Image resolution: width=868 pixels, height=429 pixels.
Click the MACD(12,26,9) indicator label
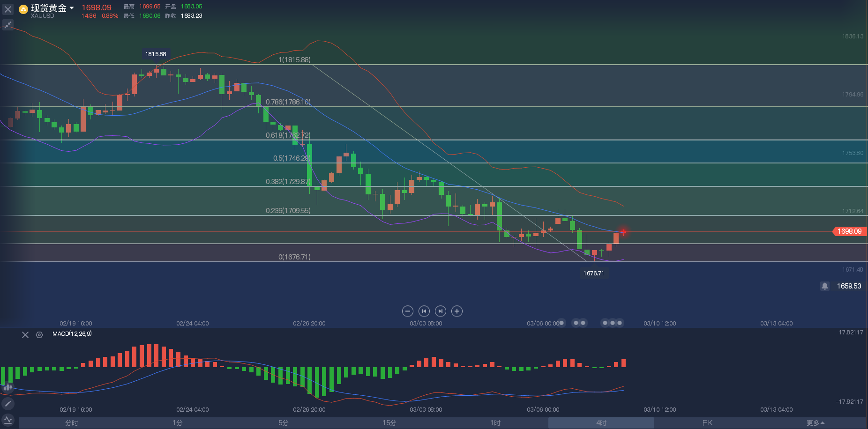pos(72,334)
